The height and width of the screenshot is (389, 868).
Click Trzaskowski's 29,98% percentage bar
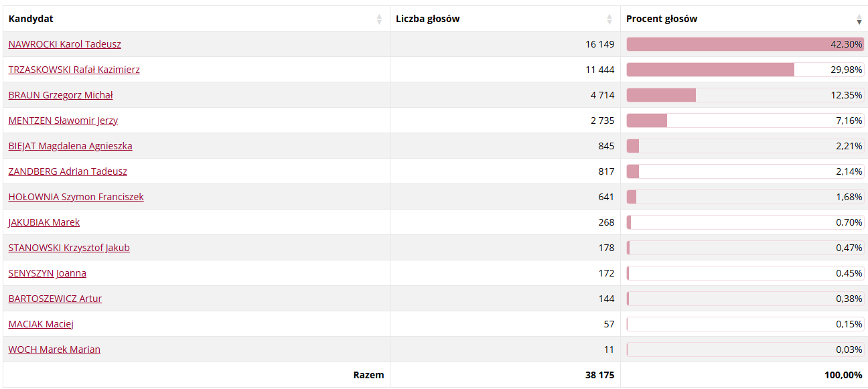(x=711, y=70)
